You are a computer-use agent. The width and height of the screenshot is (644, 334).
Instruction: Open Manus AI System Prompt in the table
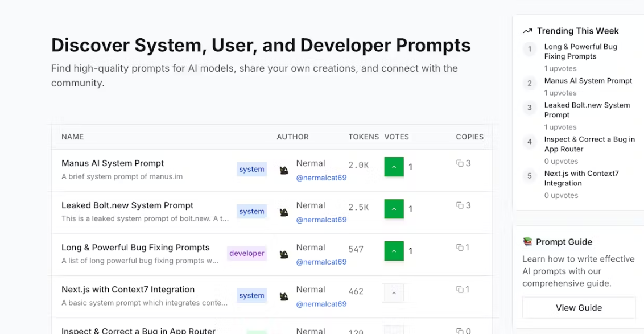(113, 163)
